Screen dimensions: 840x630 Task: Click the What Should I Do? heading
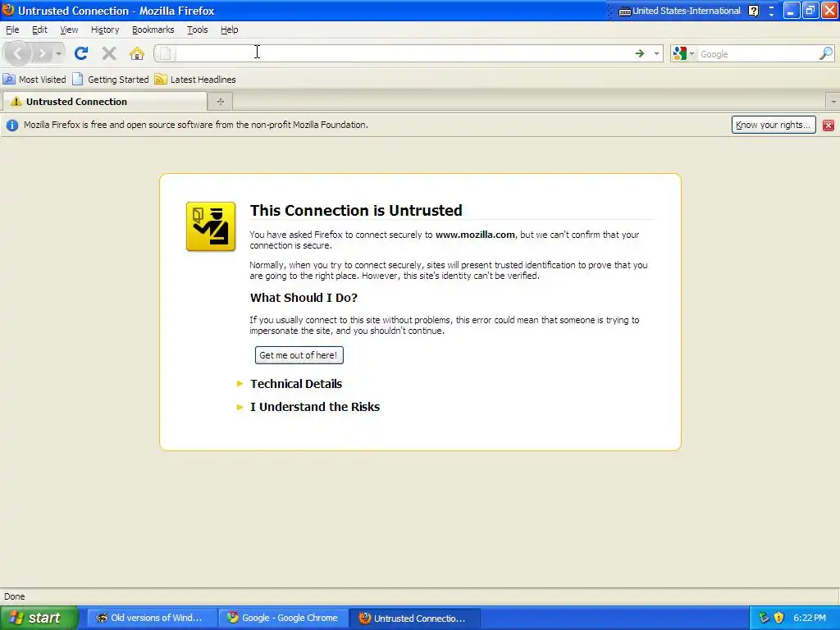[304, 297]
